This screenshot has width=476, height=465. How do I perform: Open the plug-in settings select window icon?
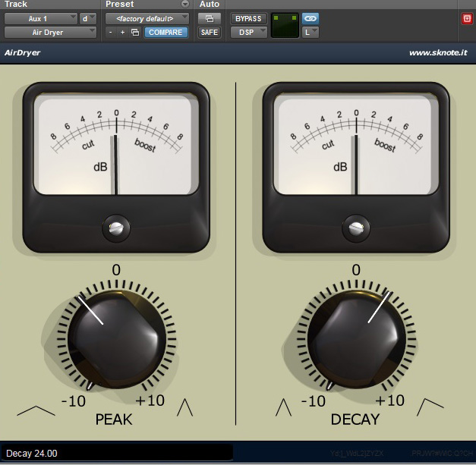135,33
